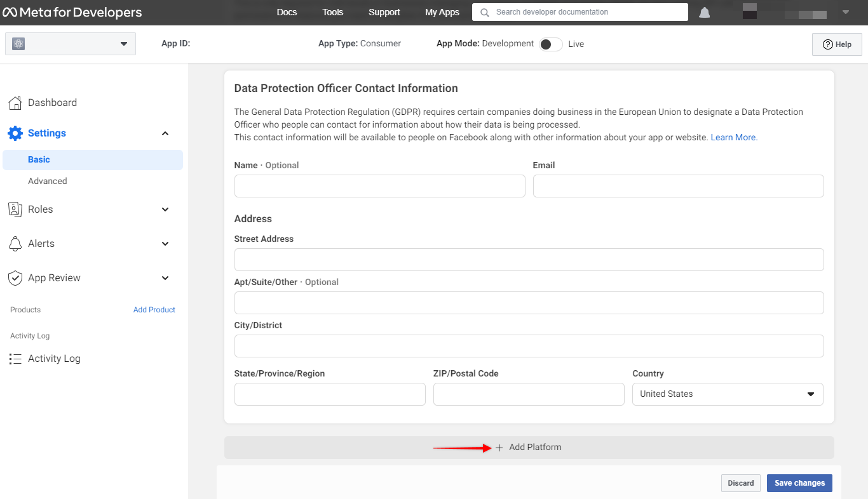Click the City/District input field
This screenshot has width=868, height=499.
tap(529, 346)
